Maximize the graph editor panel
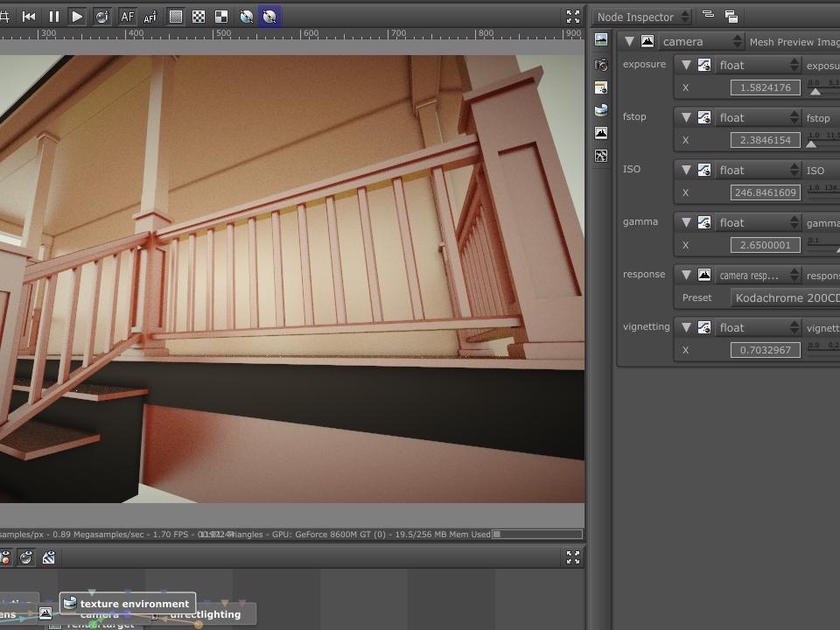 pyautogui.click(x=572, y=557)
